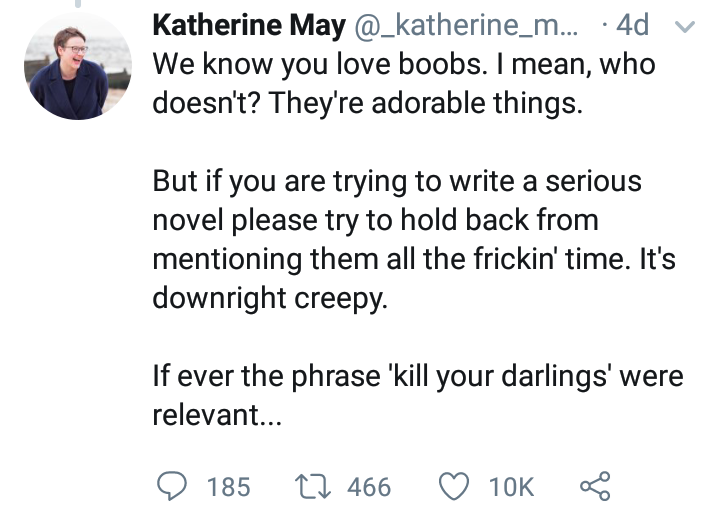This screenshot has width=720, height=518.
Task: Open the share icon menu
Action: point(593,487)
